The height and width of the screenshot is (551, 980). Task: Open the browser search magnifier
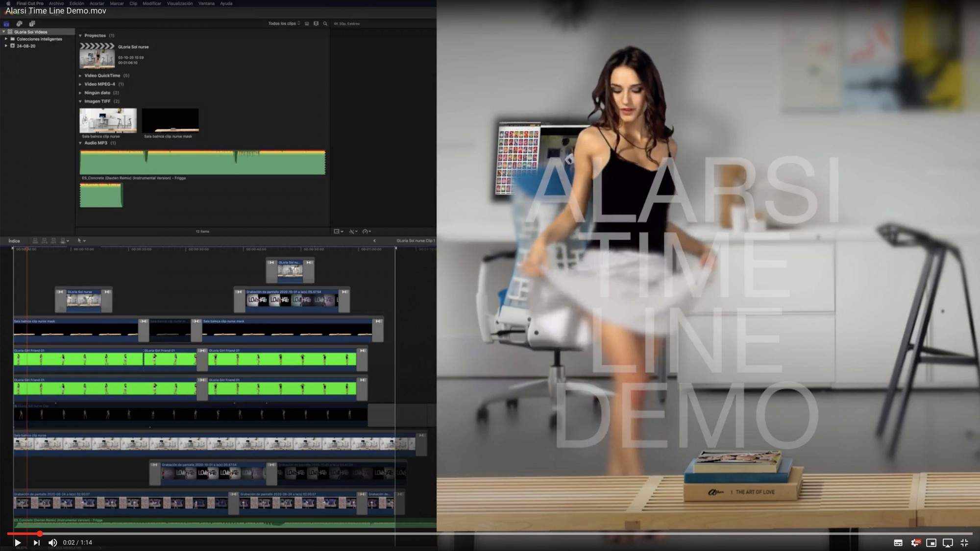pyautogui.click(x=325, y=24)
